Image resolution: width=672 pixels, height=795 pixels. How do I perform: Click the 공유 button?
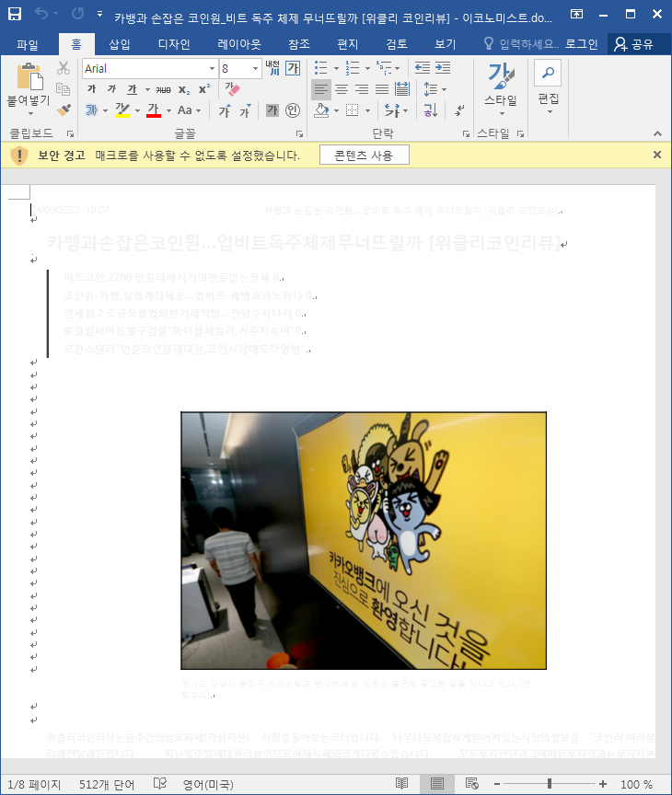634,44
